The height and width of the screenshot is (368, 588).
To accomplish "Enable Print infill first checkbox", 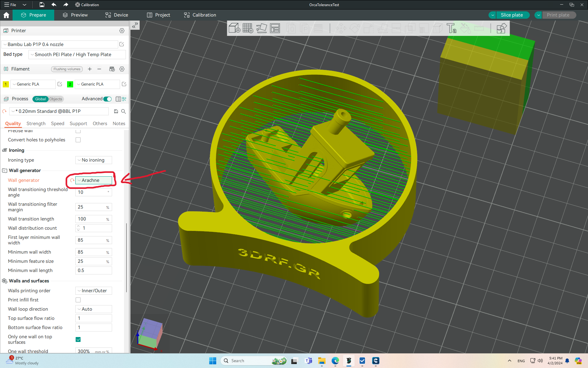I will (78, 300).
